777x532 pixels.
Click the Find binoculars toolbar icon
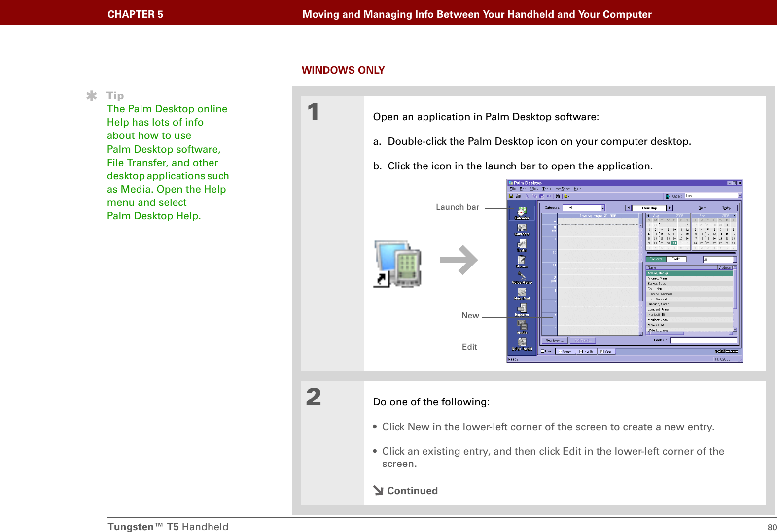tap(558, 196)
